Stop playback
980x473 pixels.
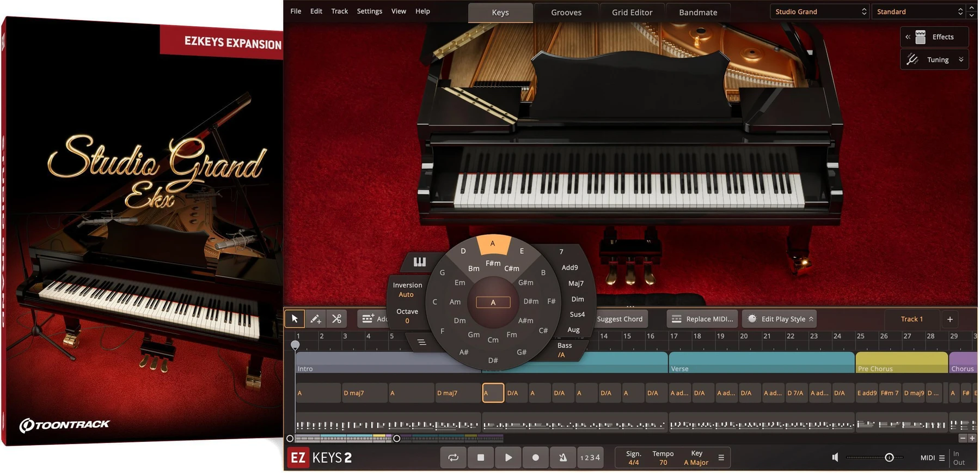481,458
